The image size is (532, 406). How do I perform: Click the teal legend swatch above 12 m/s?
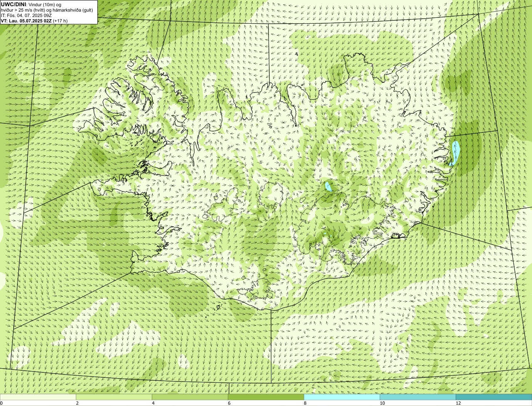[494, 397]
